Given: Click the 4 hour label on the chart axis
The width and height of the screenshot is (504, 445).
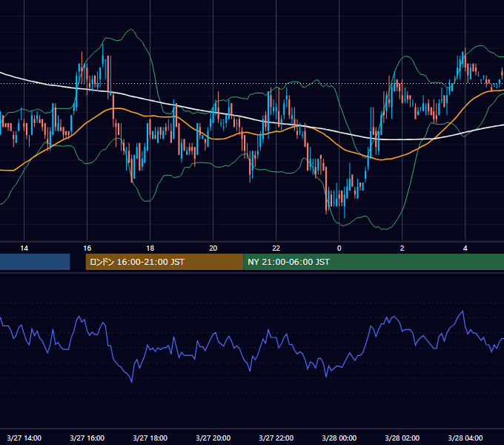Looking at the screenshot, I should [x=465, y=248].
